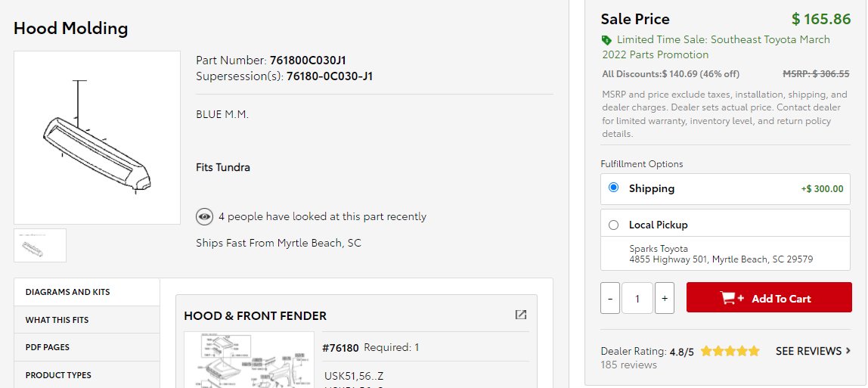Open the Product Types tab
This screenshot has height=388, width=868.
(87, 374)
